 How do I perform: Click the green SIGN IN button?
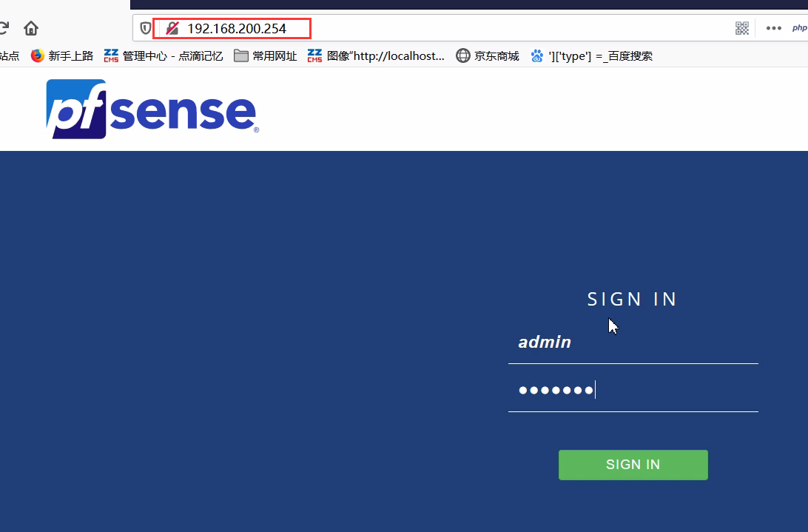(x=633, y=465)
